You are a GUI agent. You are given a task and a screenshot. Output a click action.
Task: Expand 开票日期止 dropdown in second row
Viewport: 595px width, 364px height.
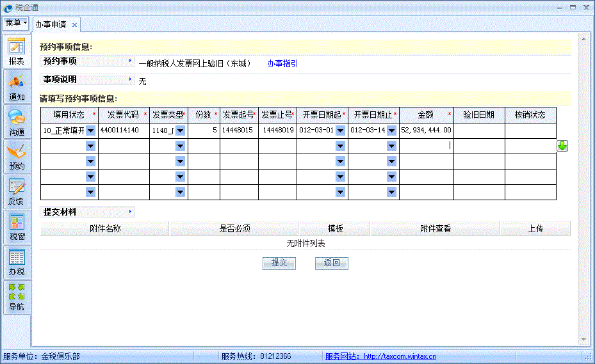[391, 146]
